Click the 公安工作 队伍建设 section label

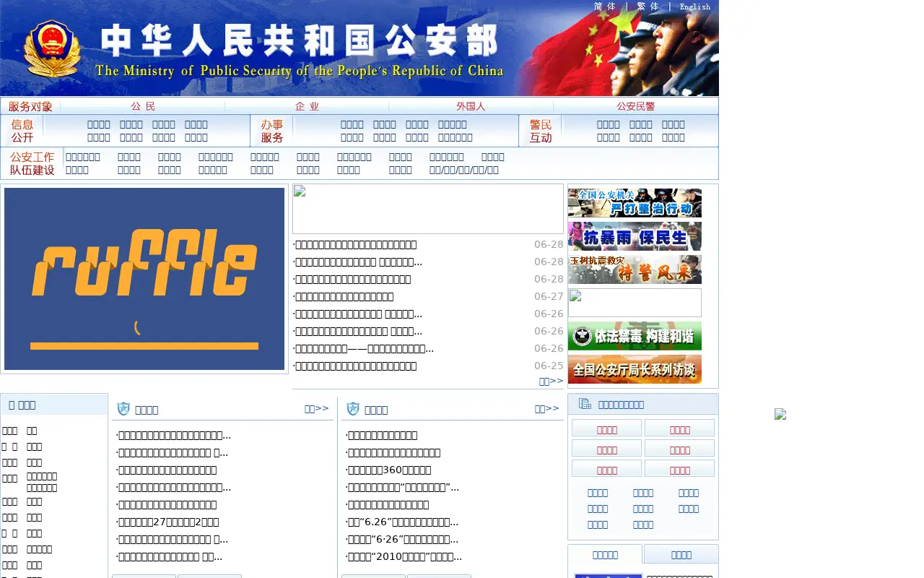[x=32, y=163]
